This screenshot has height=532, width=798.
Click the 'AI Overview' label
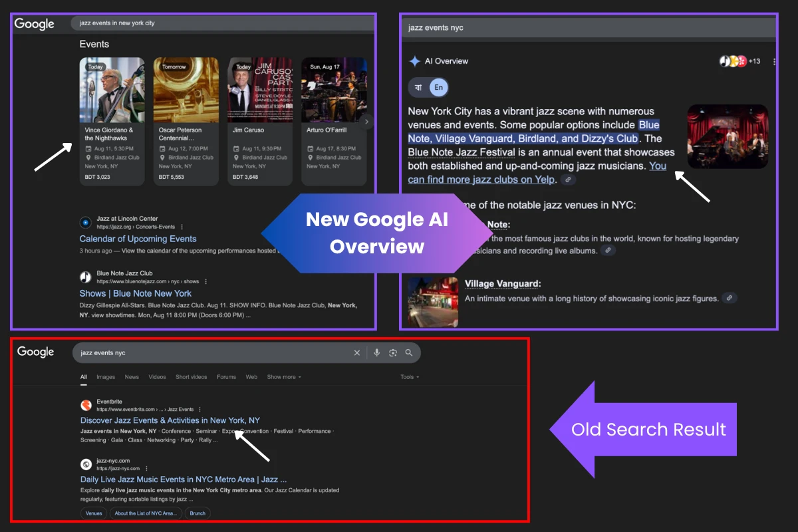point(446,61)
